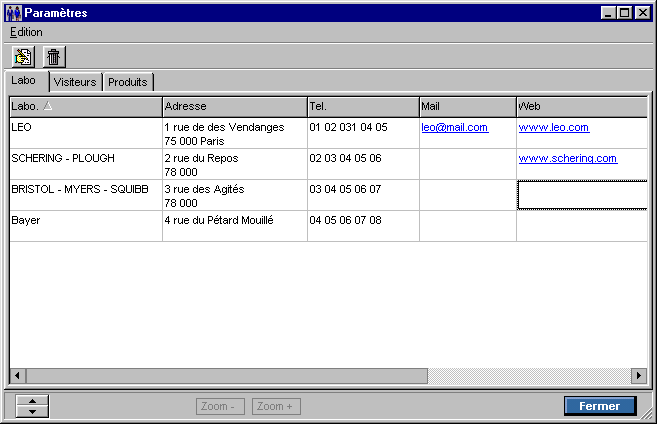Viewport: 657px width, 424px height.
Task: Minimize the Paramètres window
Action: tap(608, 13)
